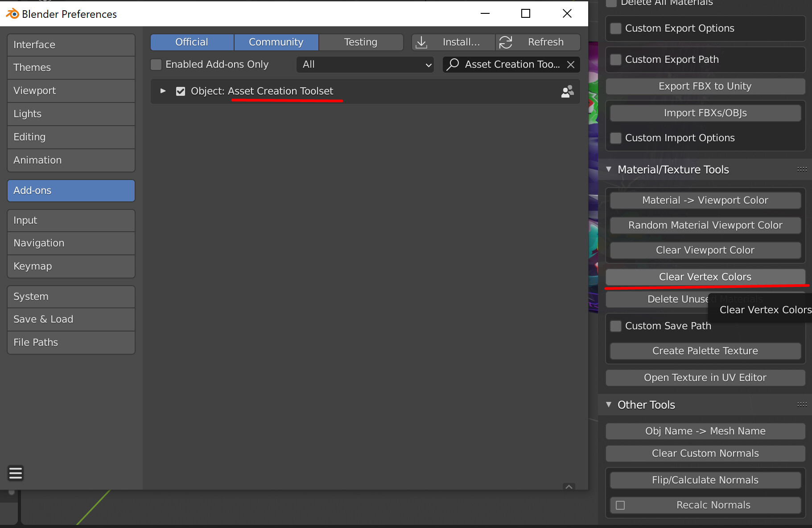Open the All add-on category dropdown
This screenshot has height=528, width=812.
[x=365, y=64]
